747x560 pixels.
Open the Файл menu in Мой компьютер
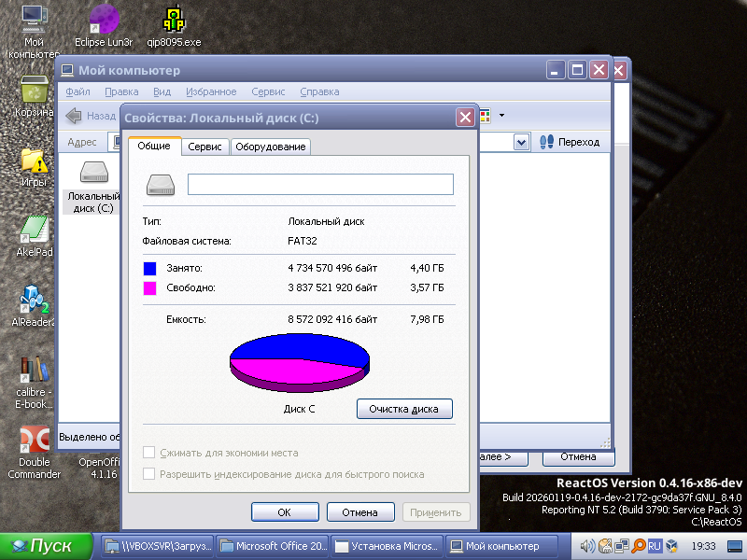click(x=78, y=91)
